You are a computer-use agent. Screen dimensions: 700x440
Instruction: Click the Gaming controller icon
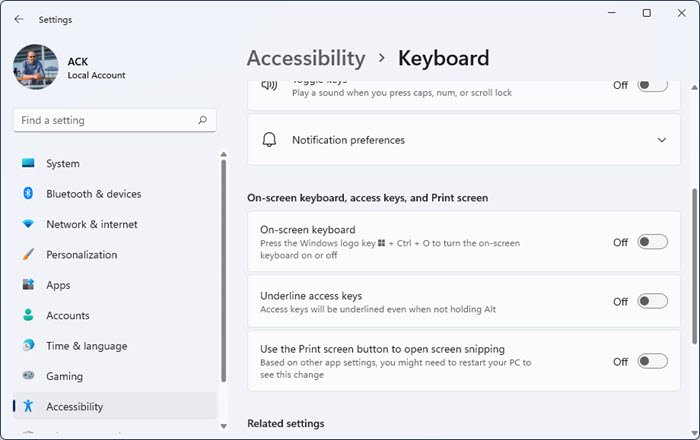click(x=28, y=376)
